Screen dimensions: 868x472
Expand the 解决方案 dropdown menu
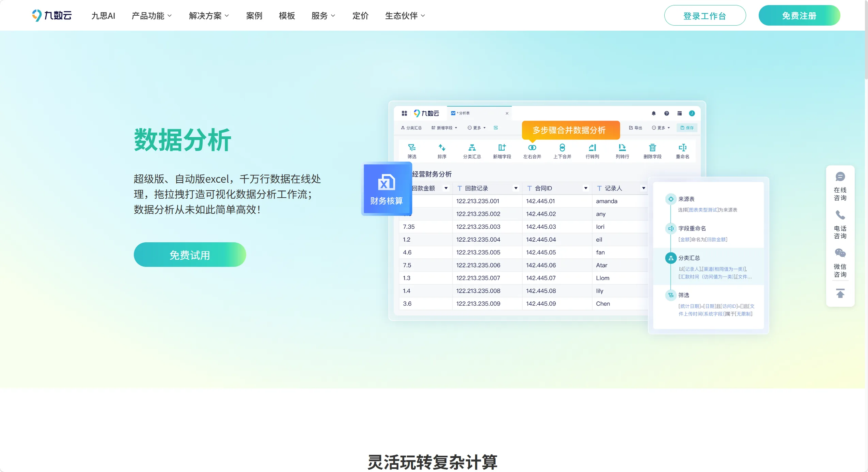(209, 16)
